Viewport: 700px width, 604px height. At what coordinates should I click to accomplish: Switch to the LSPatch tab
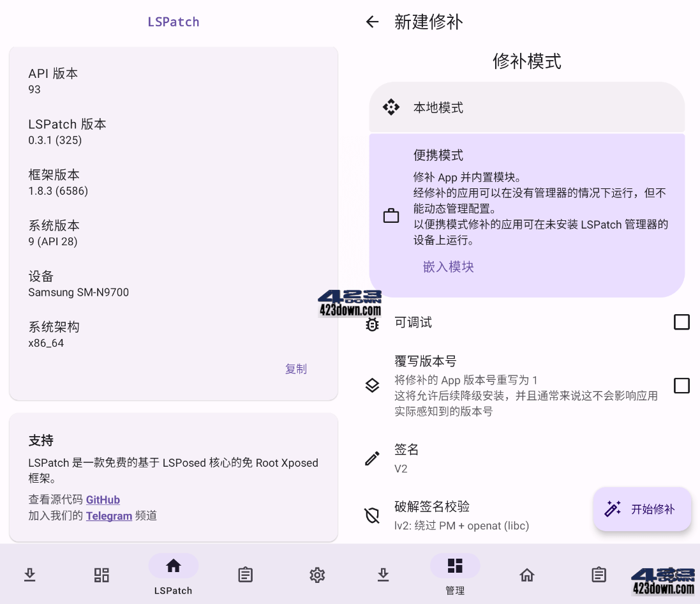point(173,575)
